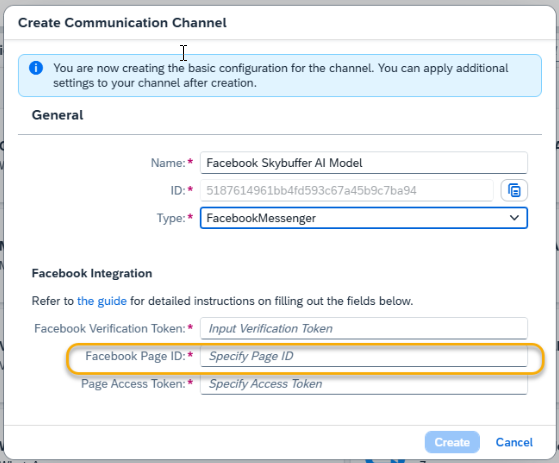Click the Name field label
Image resolution: width=559 pixels, height=463 pixels.
(168, 163)
